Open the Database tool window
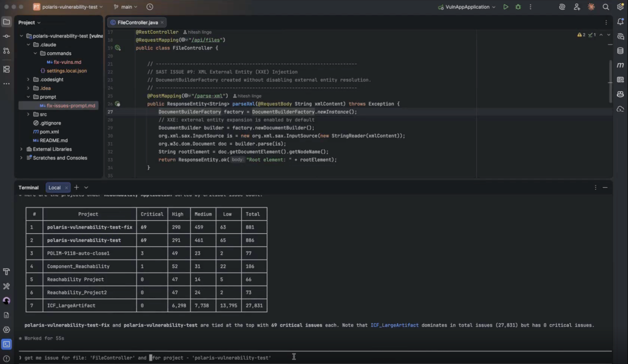 click(620, 51)
